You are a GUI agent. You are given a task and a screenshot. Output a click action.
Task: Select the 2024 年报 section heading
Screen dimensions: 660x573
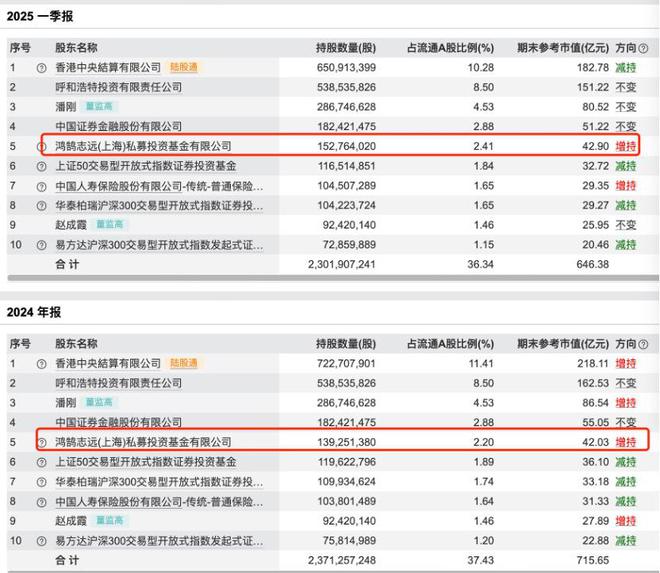point(35,313)
